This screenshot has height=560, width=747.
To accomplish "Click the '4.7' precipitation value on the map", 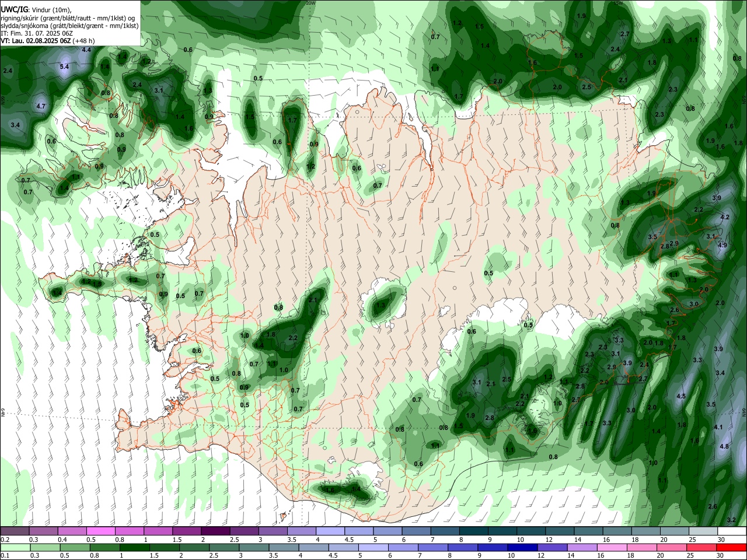I will pyautogui.click(x=41, y=107).
